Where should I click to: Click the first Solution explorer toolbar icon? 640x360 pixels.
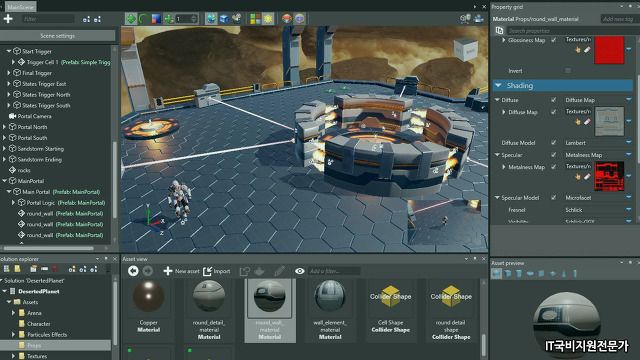[x=7, y=269]
